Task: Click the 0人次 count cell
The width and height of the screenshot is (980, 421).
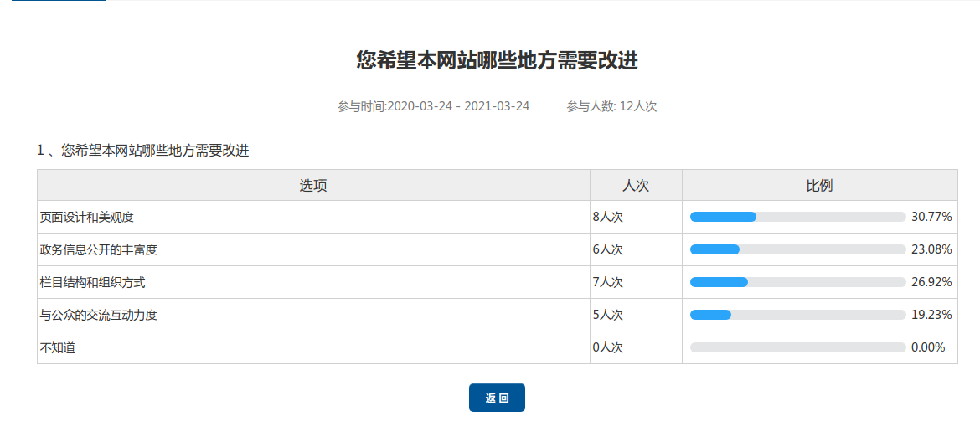Action: click(x=608, y=347)
